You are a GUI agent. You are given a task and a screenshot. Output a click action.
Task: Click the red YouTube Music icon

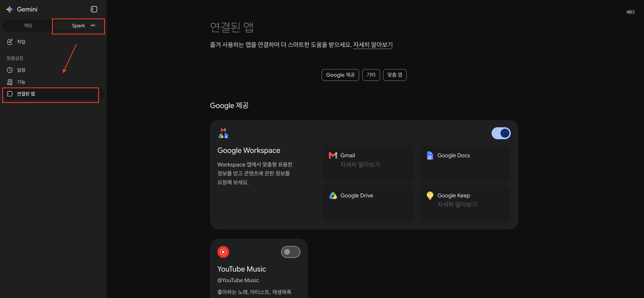pos(223,252)
